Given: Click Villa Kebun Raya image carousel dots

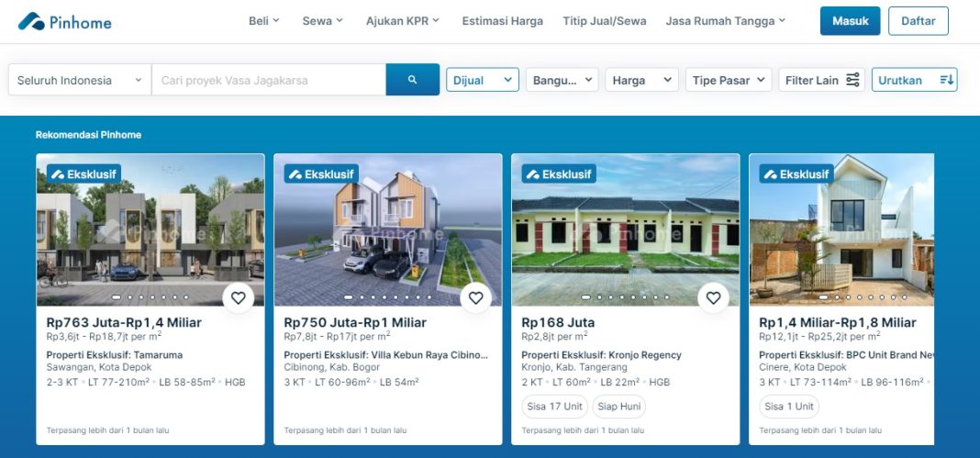Looking at the screenshot, I should (387, 297).
